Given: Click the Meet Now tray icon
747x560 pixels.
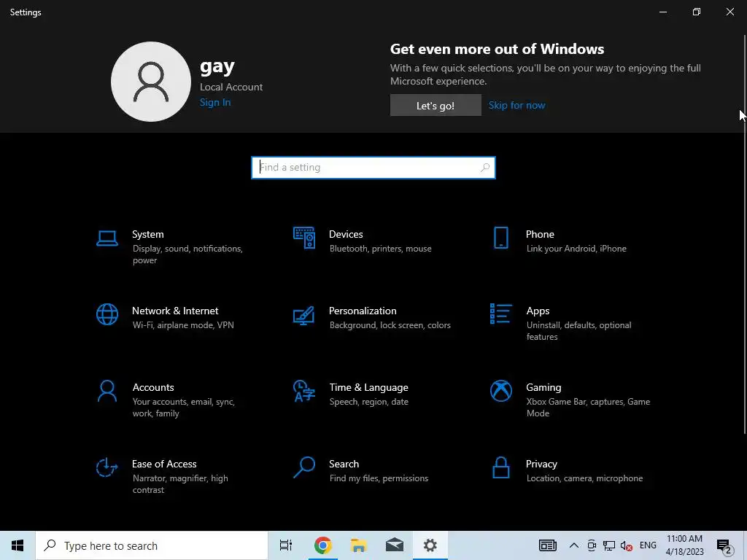Looking at the screenshot, I should pyautogui.click(x=592, y=545).
